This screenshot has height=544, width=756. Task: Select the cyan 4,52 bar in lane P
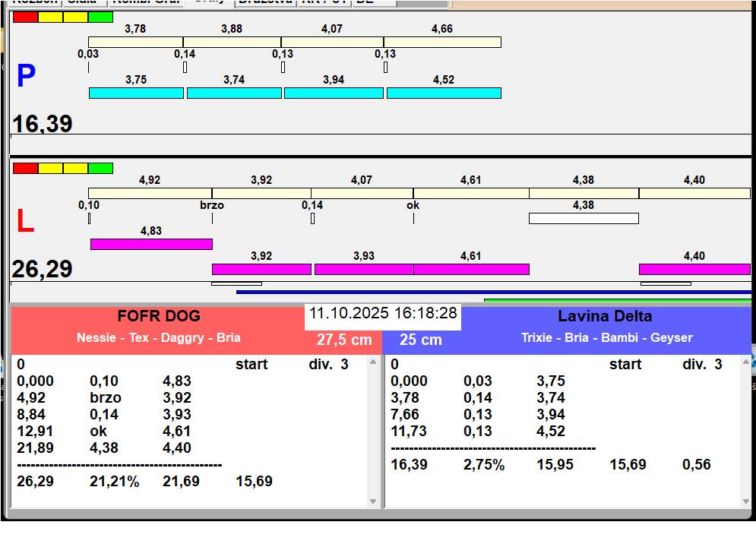444,93
